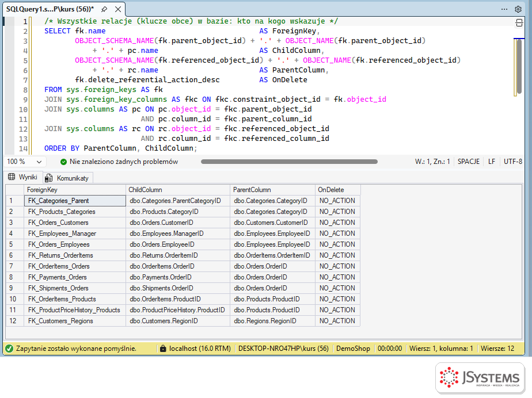
Task: Switch to the Komunikaty tab
Action: pyautogui.click(x=68, y=178)
